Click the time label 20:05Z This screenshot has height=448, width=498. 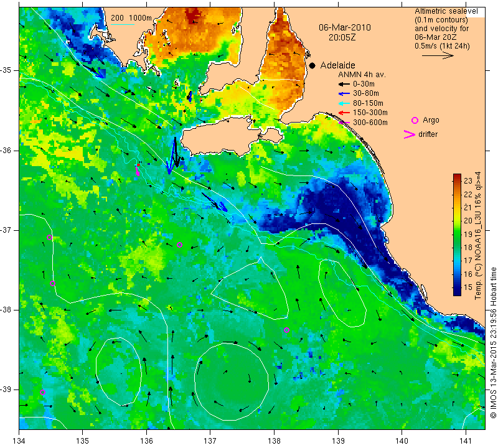(342, 37)
